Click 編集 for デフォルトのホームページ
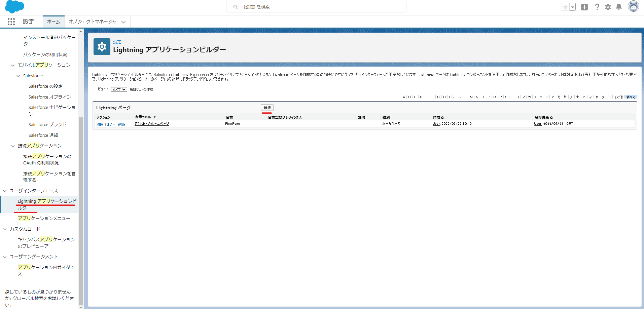Viewport: 644px width, 309px height. [100, 124]
